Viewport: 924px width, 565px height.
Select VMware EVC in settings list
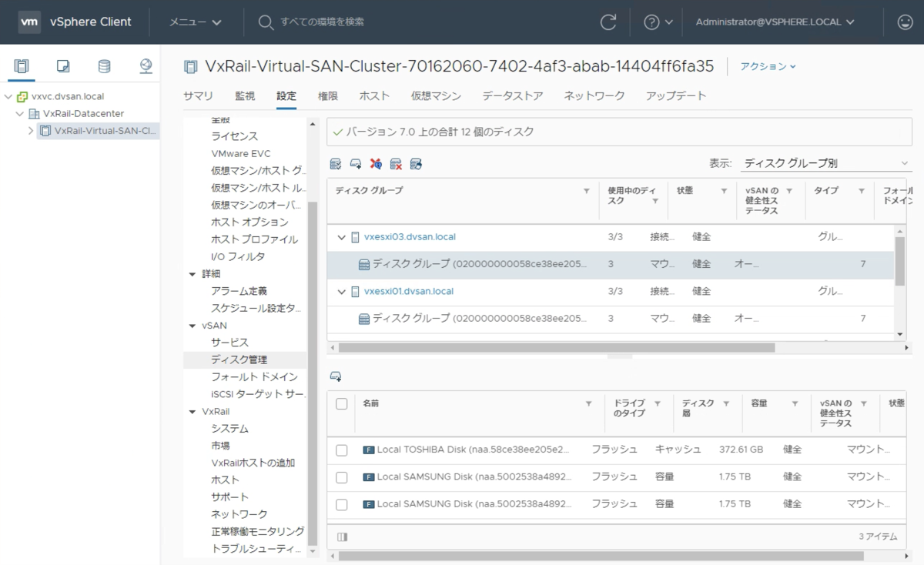point(241,153)
